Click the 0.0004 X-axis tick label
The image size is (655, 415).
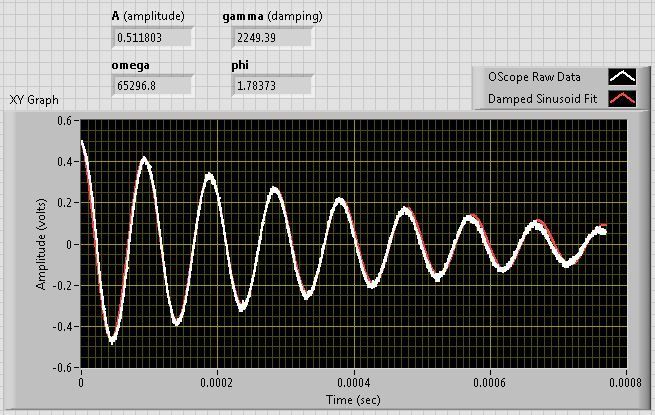pos(353,382)
